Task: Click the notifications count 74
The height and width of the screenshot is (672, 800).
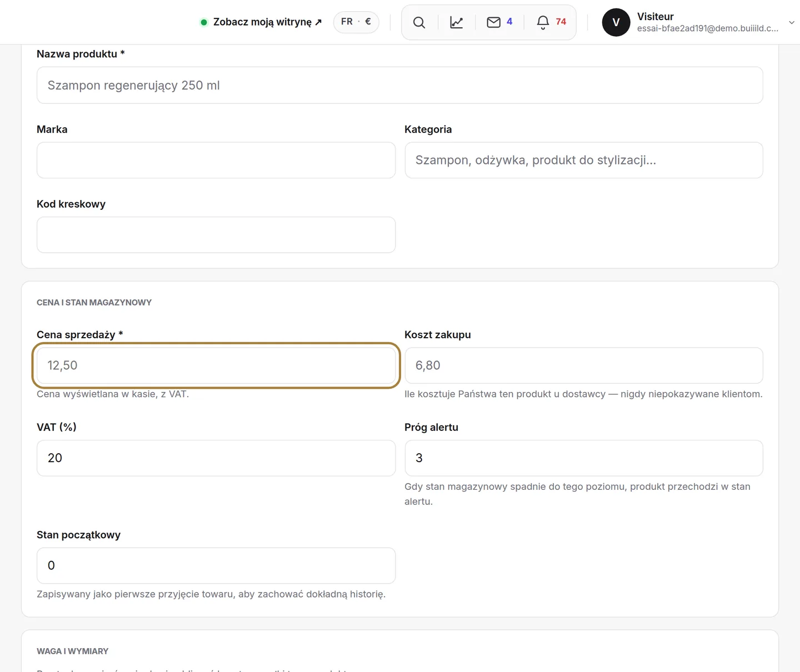Action: [x=561, y=22]
